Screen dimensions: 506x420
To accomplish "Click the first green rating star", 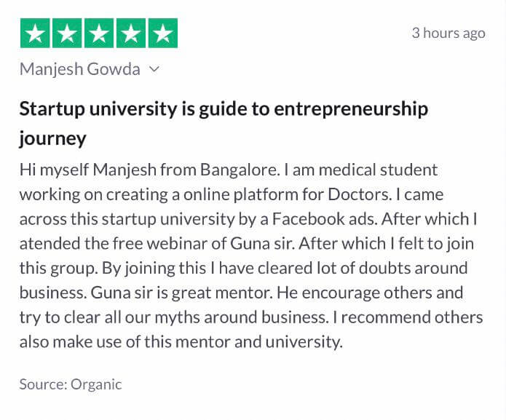I will [35, 33].
